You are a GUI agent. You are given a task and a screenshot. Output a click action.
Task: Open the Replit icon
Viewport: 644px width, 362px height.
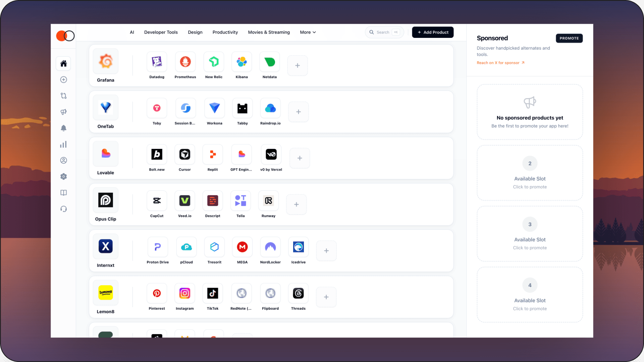(213, 154)
